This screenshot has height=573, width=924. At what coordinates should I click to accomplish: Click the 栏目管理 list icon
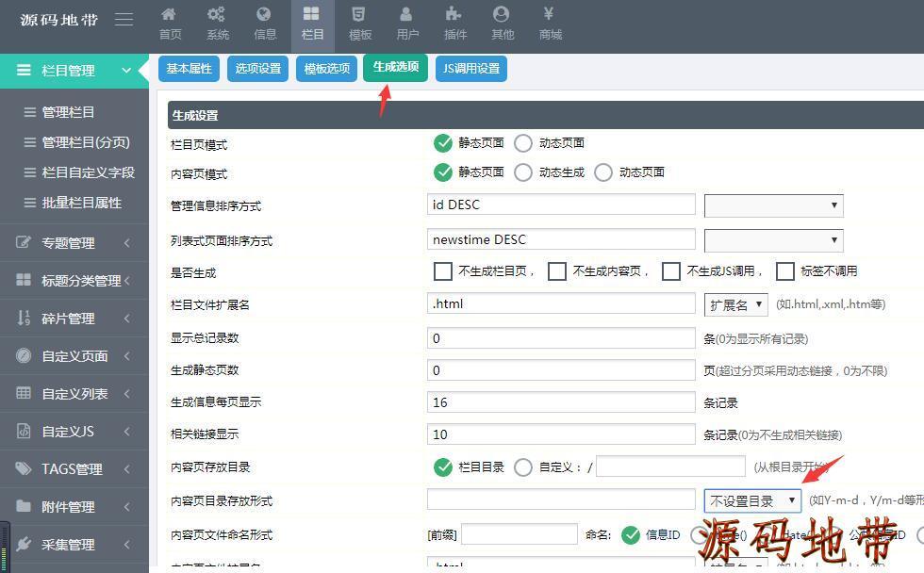point(24,70)
